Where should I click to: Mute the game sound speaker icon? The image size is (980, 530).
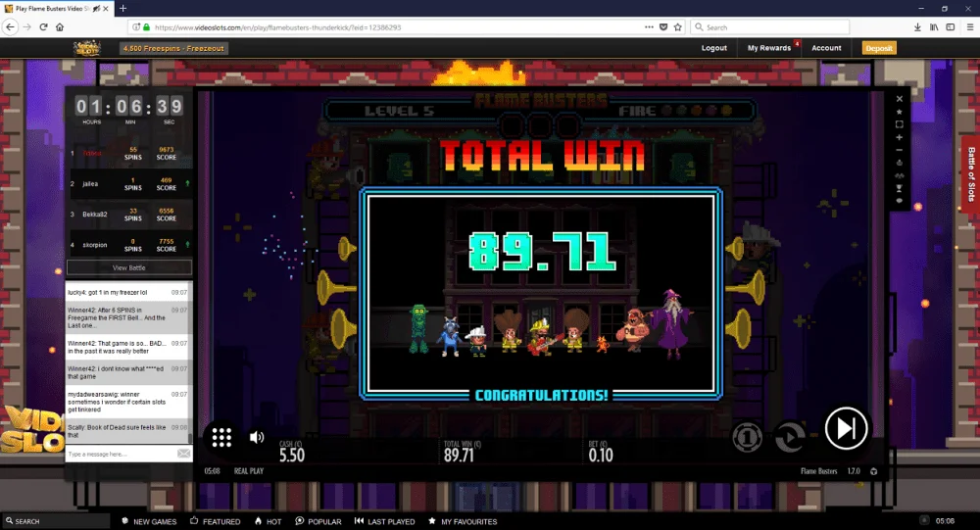pyautogui.click(x=256, y=438)
